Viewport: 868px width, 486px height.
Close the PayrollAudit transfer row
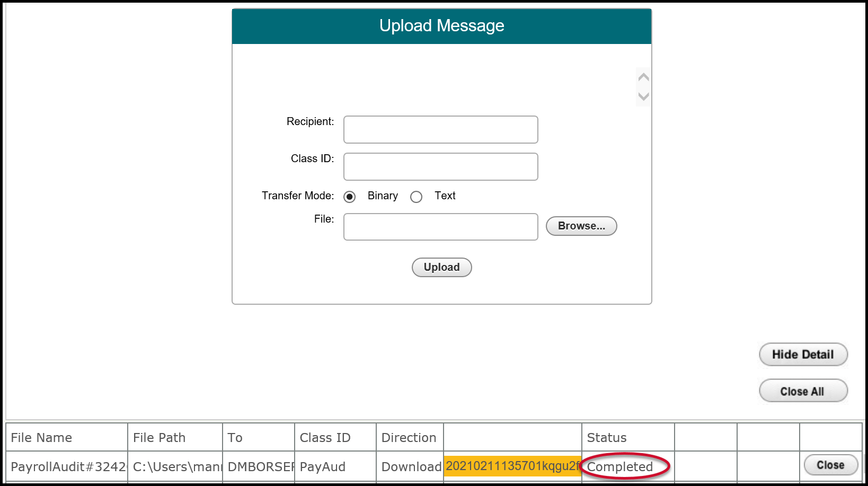[x=830, y=464]
